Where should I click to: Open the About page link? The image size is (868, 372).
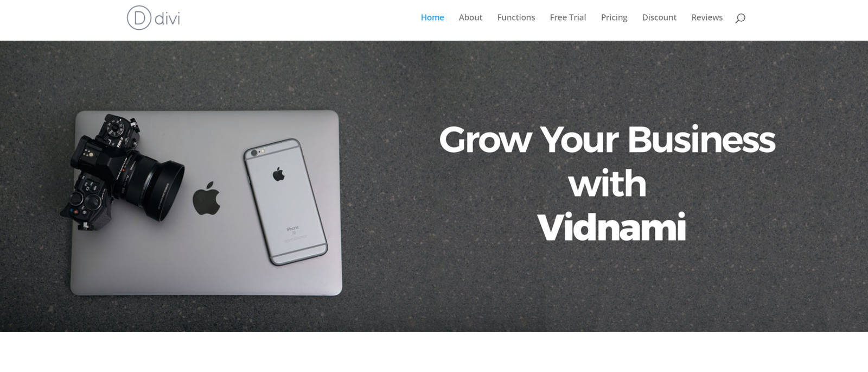point(470,17)
